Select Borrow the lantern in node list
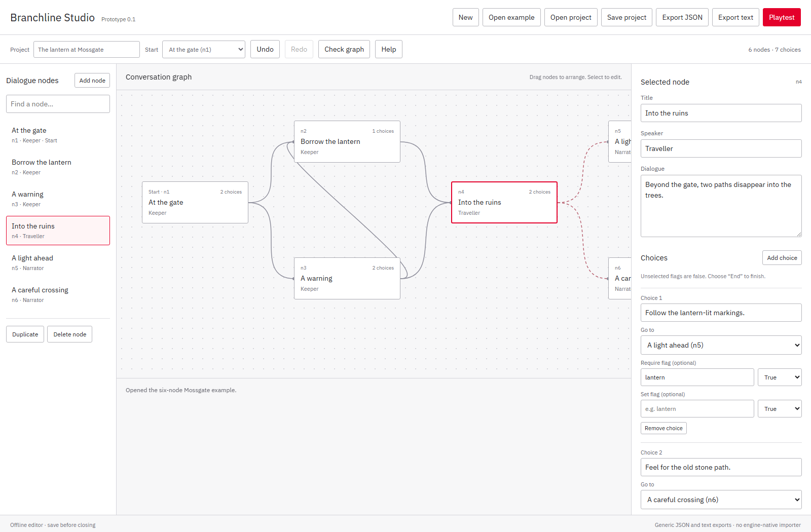The image size is (811, 532). [x=58, y=167]
